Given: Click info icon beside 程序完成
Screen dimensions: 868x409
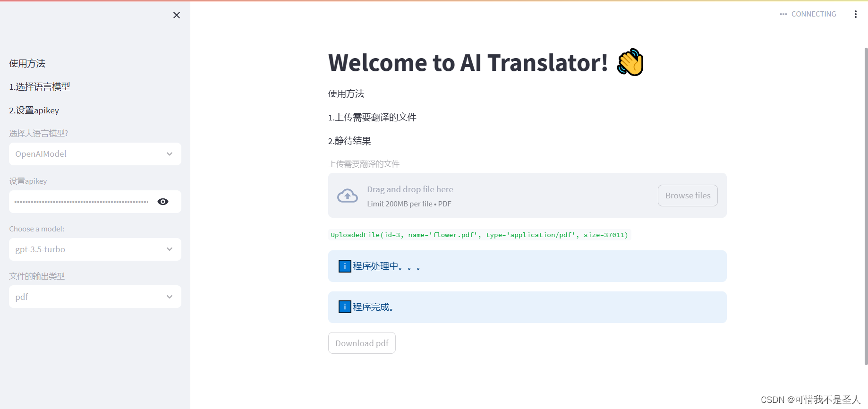Looking at the screenshot, I should point(345,307).
